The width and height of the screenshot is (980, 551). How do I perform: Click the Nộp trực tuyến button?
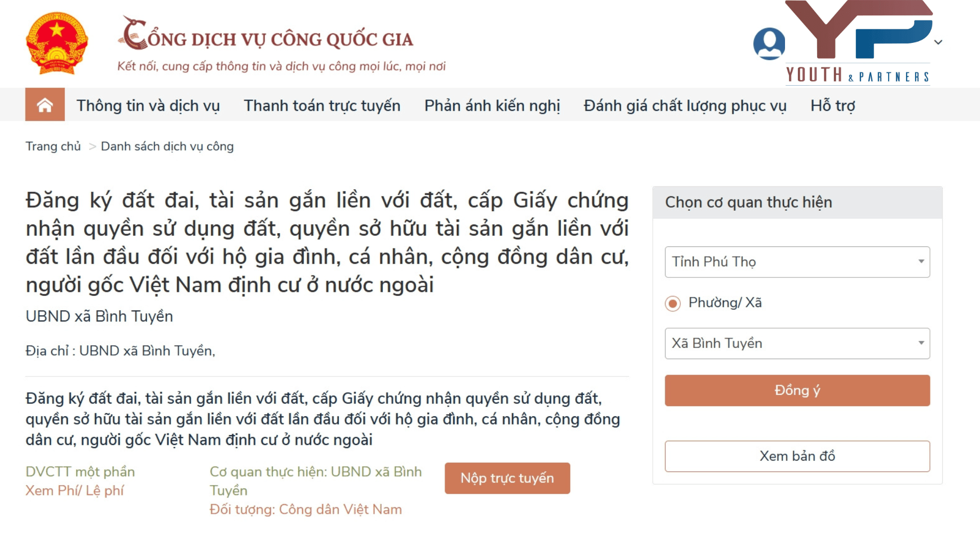(x=507, y=478)
